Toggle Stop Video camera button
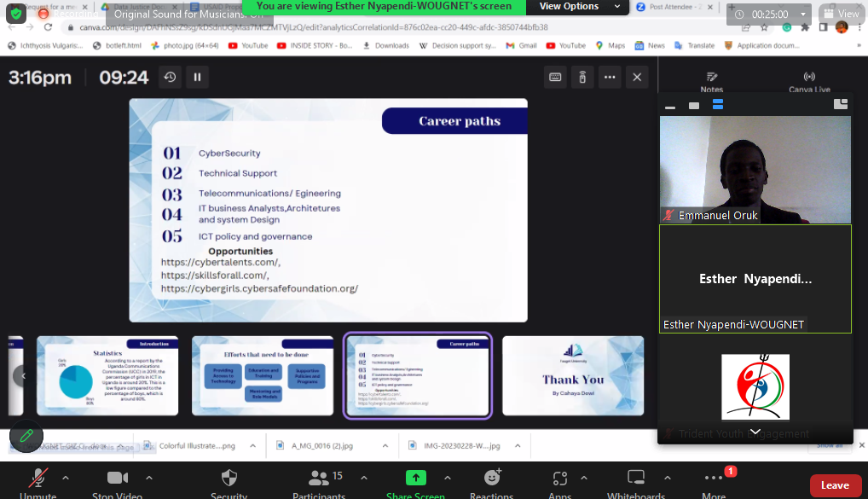Screen dimensions: 868x499 click(x=117, y=482)
